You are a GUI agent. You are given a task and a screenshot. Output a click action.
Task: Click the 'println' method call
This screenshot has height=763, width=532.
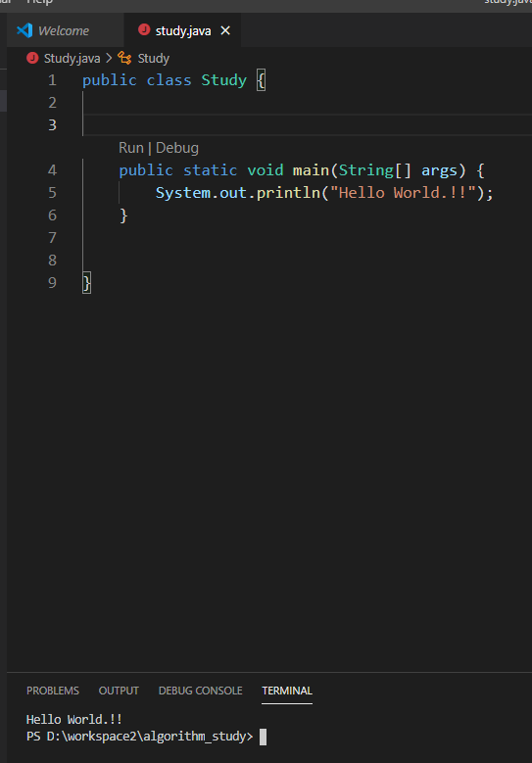pyautogui.click(x=288, y=193)
